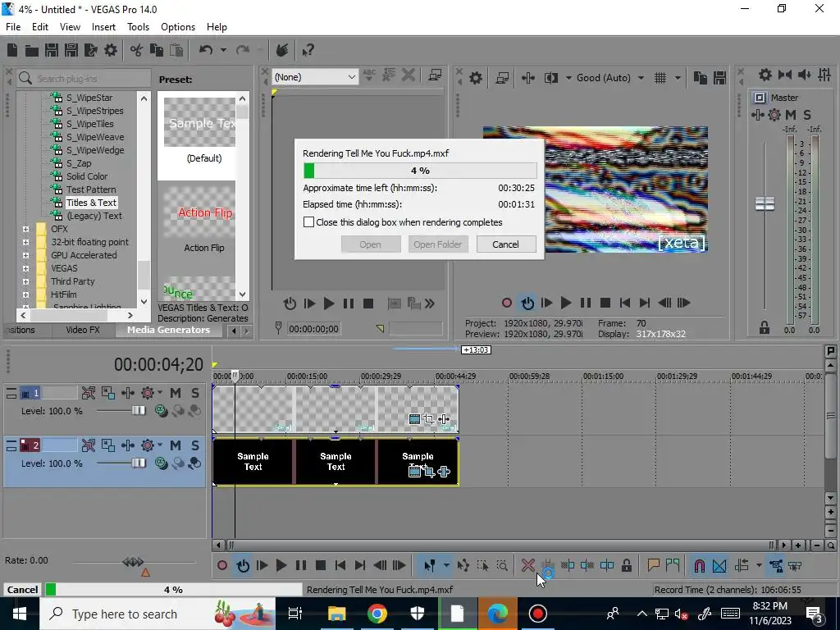Expand the VEGAS folder node

click(x=25, y=268)
